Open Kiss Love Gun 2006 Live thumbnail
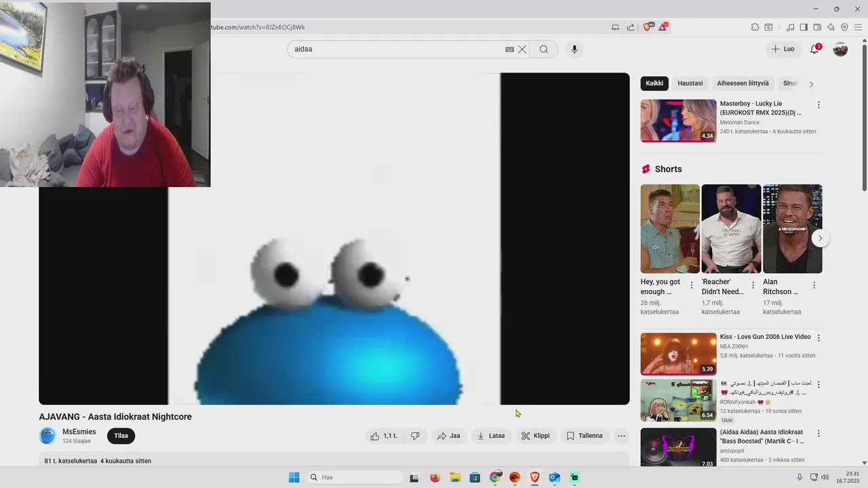Screen dimensions: 868x488 pyautogui.click(x=678, y=353)
